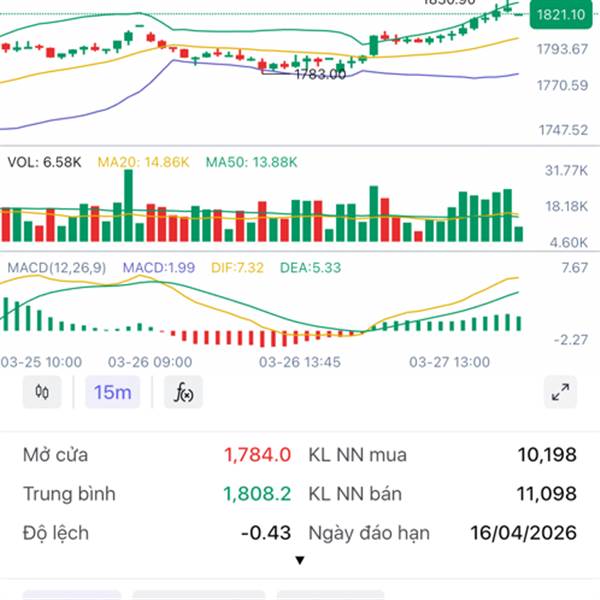This screenshot has width=600, height=600.
Task: Select the 03-27 13:00 time axis label
Action: pyautogui.click(x=449, y=362)
